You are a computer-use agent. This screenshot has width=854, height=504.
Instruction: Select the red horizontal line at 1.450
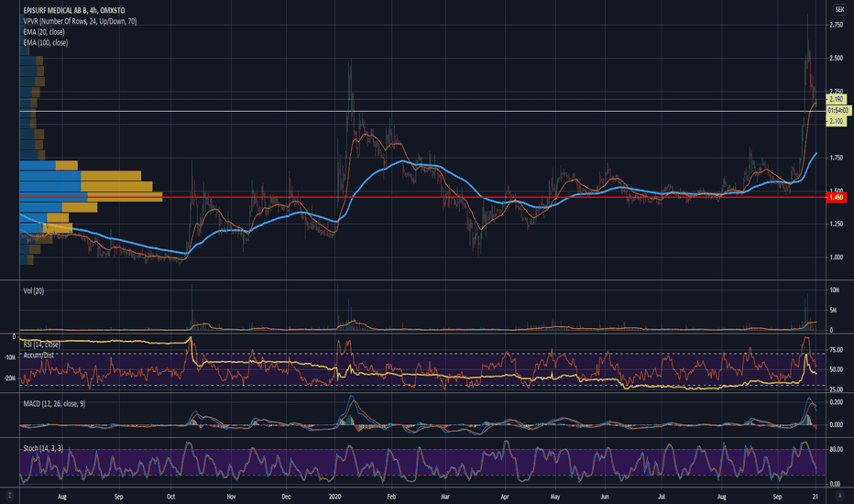pos(422,197)
